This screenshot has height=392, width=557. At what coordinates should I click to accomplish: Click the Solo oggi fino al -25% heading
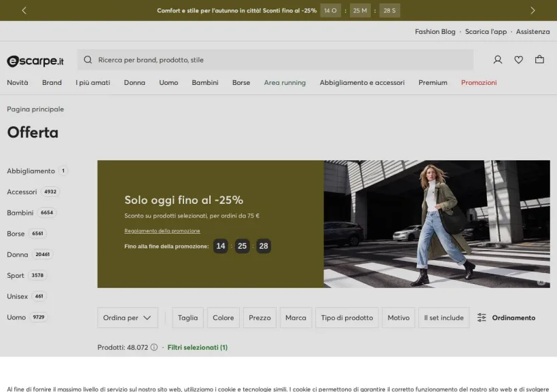183,200
